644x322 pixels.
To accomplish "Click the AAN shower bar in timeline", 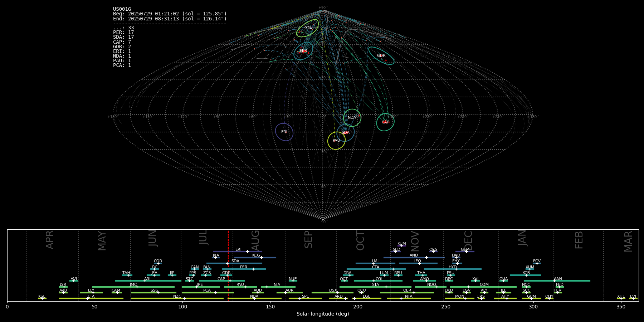I will (x=557, y=281).
